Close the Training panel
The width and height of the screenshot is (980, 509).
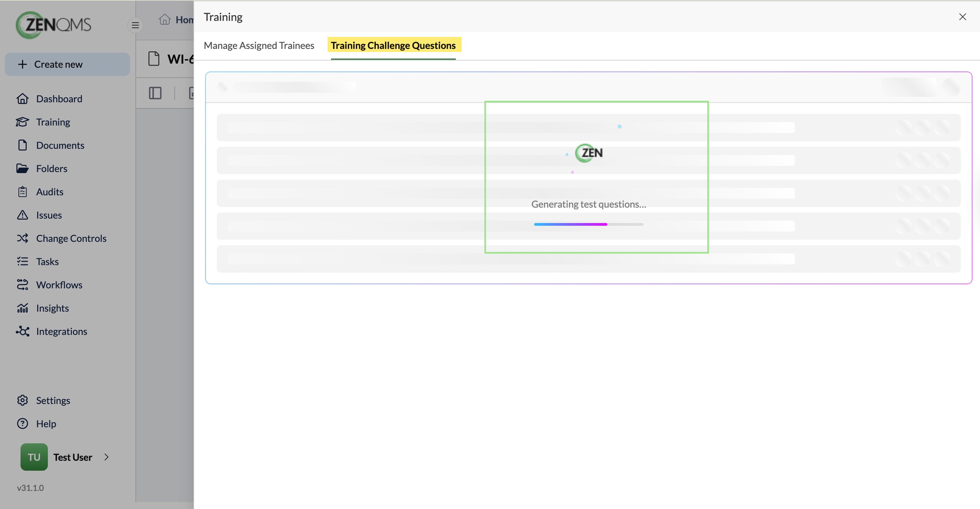click(963, 17)
